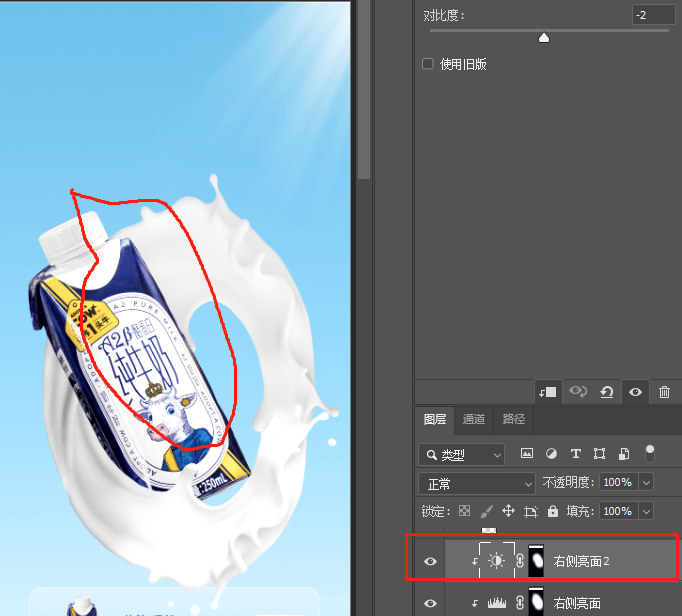
Task: Filter layers by shape layers
Action: tap(599, 454)
